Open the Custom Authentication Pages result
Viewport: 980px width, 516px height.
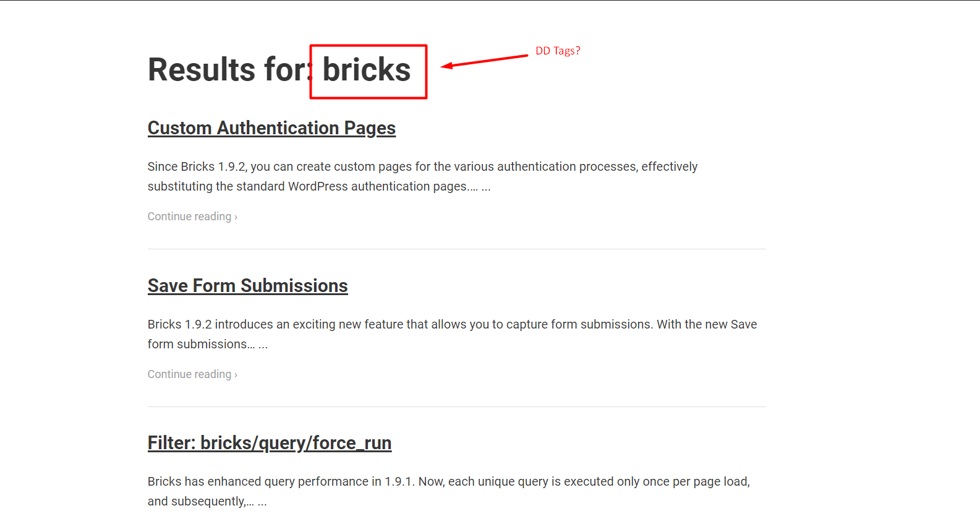[271, 128]
